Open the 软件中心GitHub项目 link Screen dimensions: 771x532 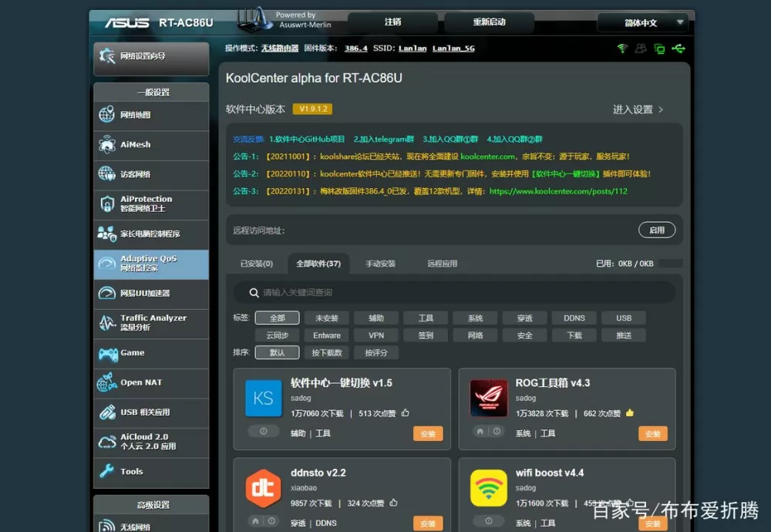[x=307, y=139]
